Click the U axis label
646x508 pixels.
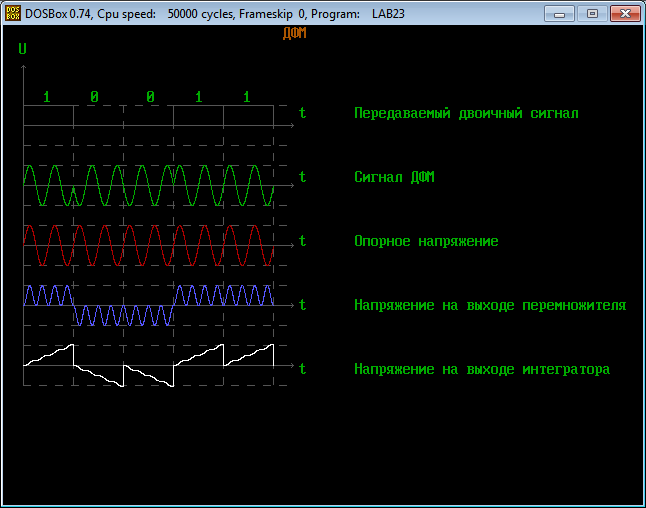pyautogui.click(x=22, y=49)
